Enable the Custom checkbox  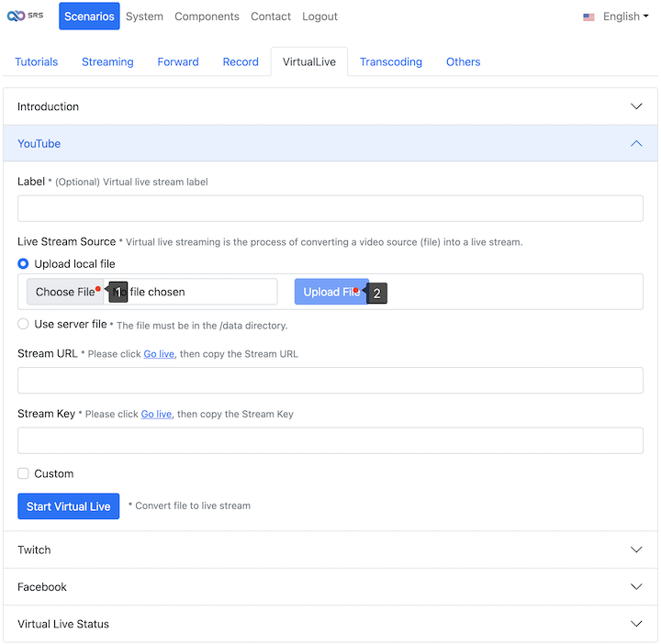(23, 473)
